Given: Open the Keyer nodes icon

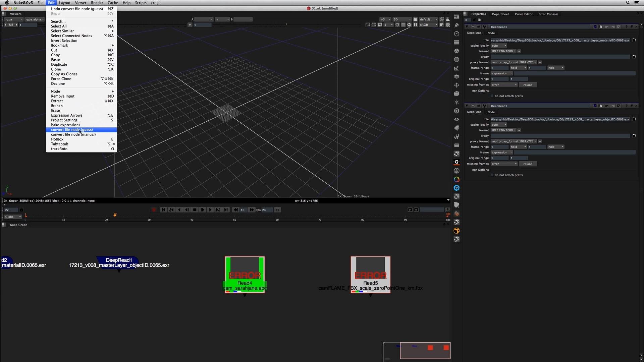Looking at the screenshot, I should point(457,68).
